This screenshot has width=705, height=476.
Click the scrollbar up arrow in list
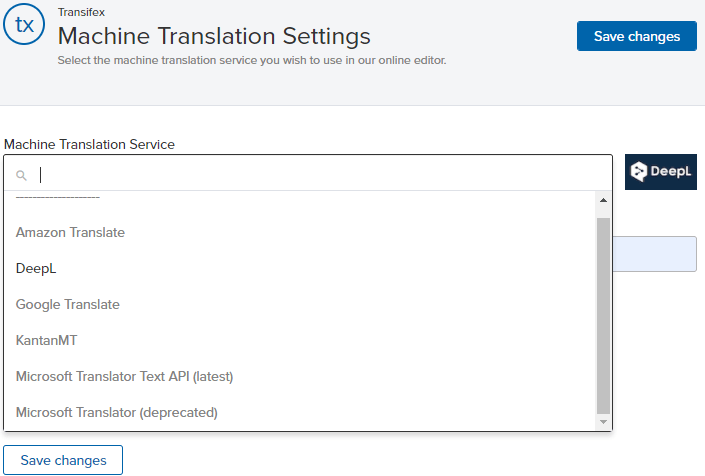pyautogui.click(x=603, y=200)
